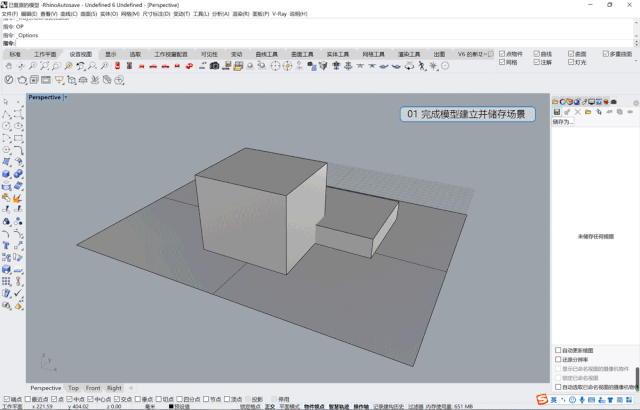The height and width of the screenshot is (410, 640).
Task: Open the V-Ray menu
Action: click(279, 14)
